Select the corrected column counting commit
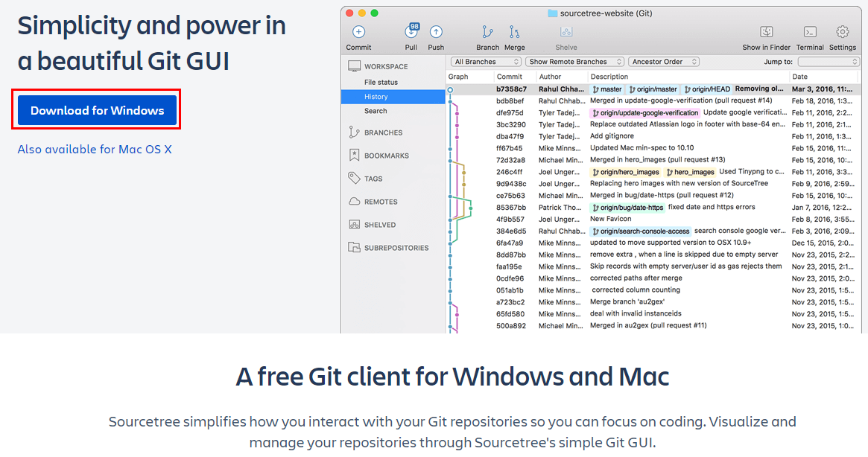Image resolution: width=868 pixels, height=457 pixels. (x=653, y=290)
